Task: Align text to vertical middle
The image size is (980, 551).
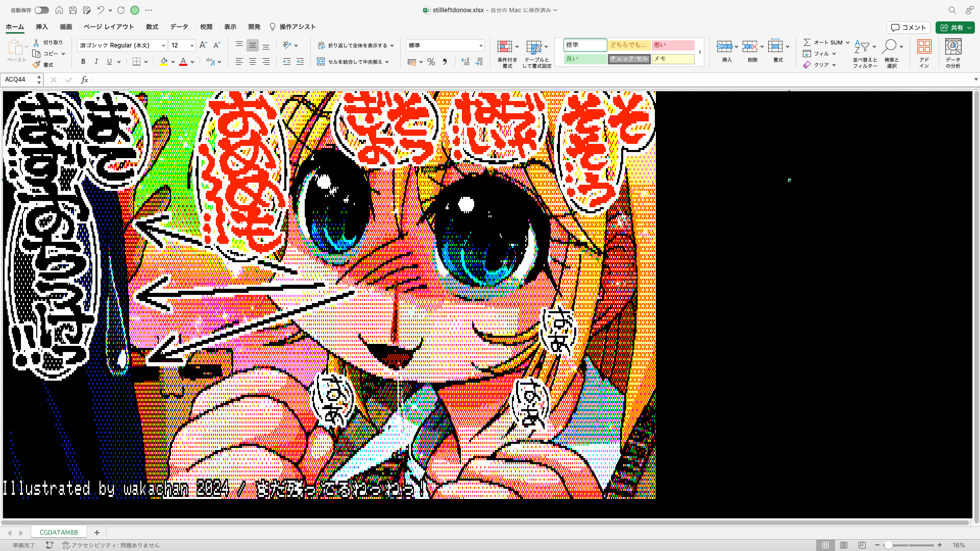Action: 253,45
